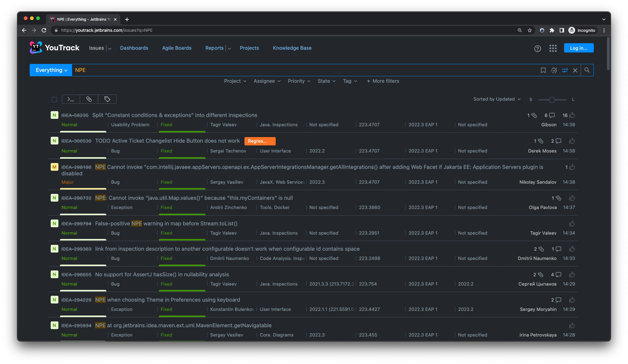This screenshot has width=628, height=364.
Task: Reload the page in browser
Action: [x=44, y=30]
